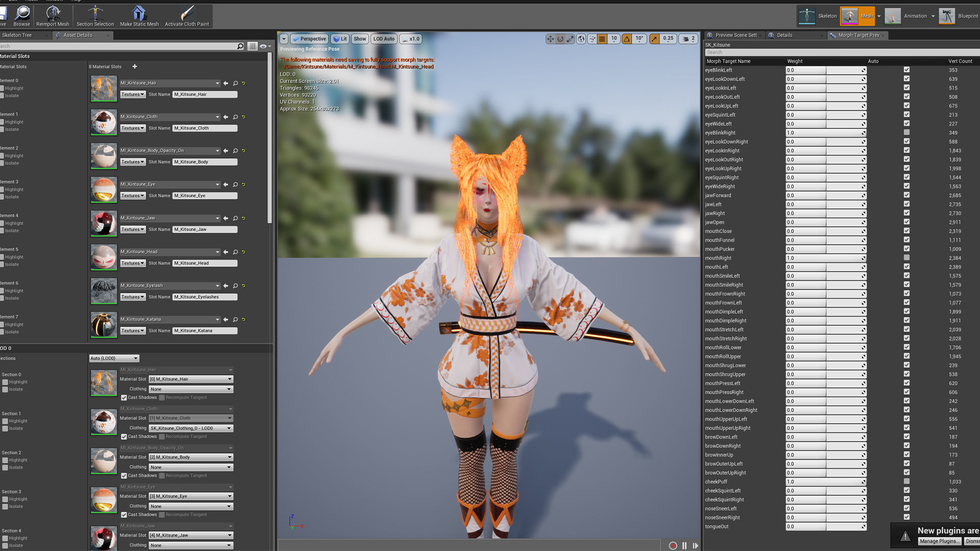Viewport: 980px width, 551px height.
Task: Toggle grid snapping in the viewport
Action: tap(602, 39)
